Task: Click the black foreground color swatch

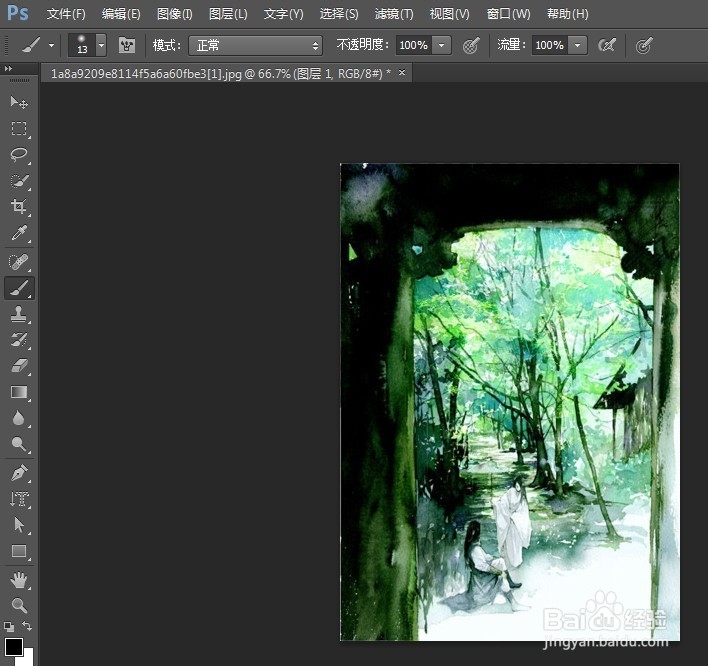Action: pyautogui.click(x=13, y=647)
